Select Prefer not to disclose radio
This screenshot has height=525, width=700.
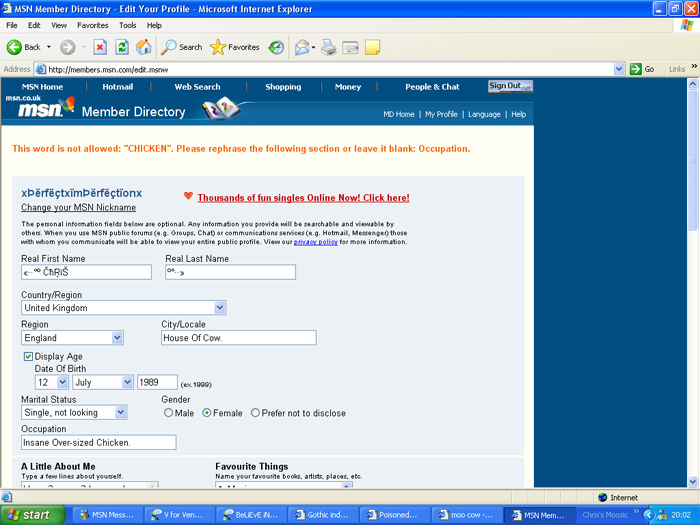(255, 413)
